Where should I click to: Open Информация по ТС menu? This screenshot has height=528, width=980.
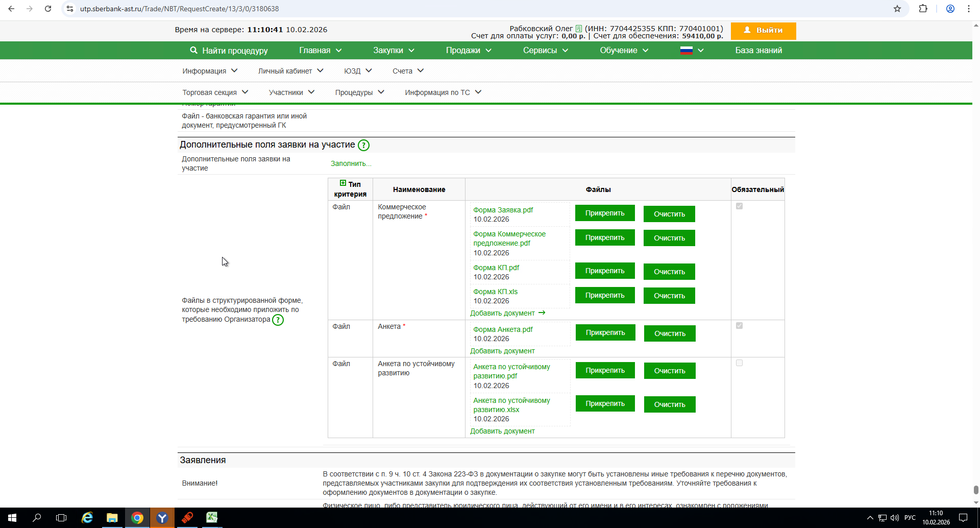(x=443, y=92)
